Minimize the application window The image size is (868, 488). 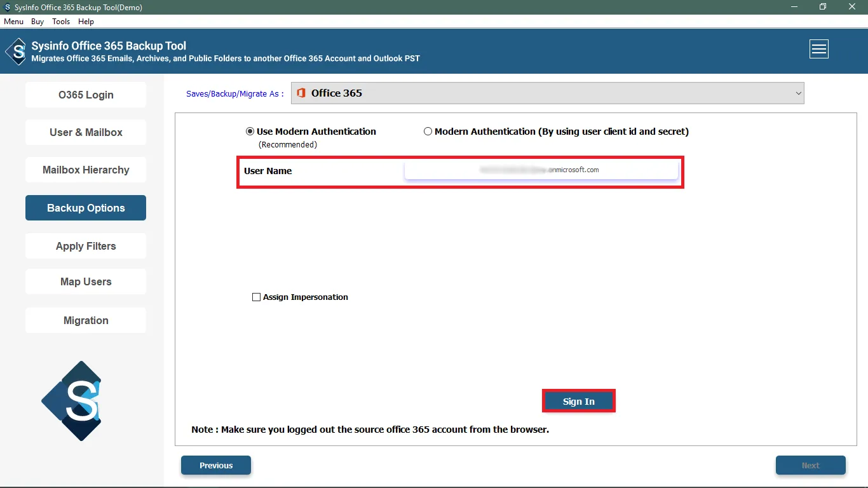[794, 7]
